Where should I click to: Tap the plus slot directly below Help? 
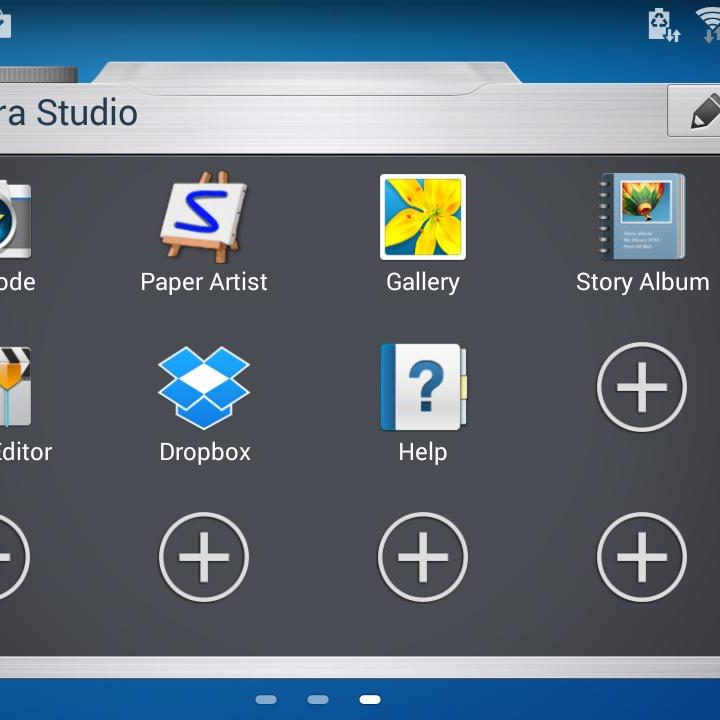tap(423, 557)
